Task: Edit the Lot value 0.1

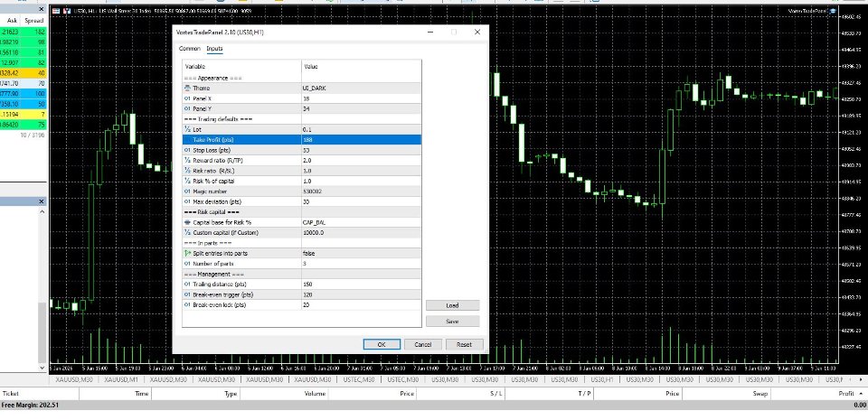Action: click(x=361, y=129)
